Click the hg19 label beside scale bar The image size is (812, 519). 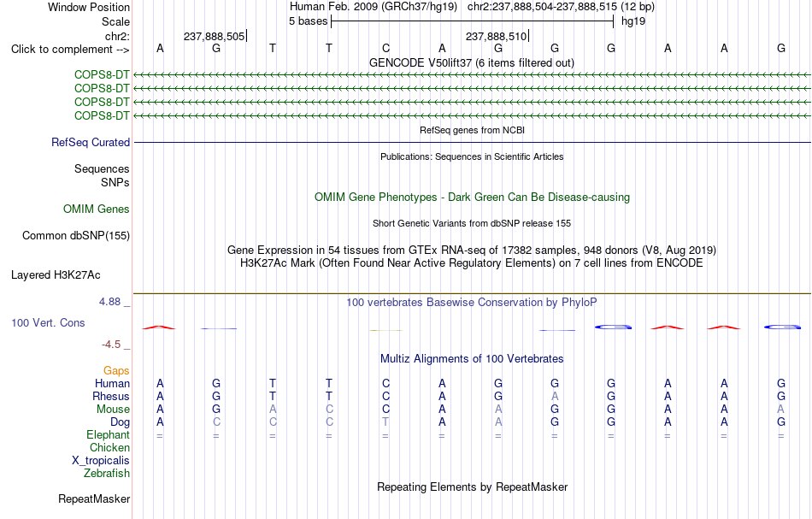click(633, 21)
